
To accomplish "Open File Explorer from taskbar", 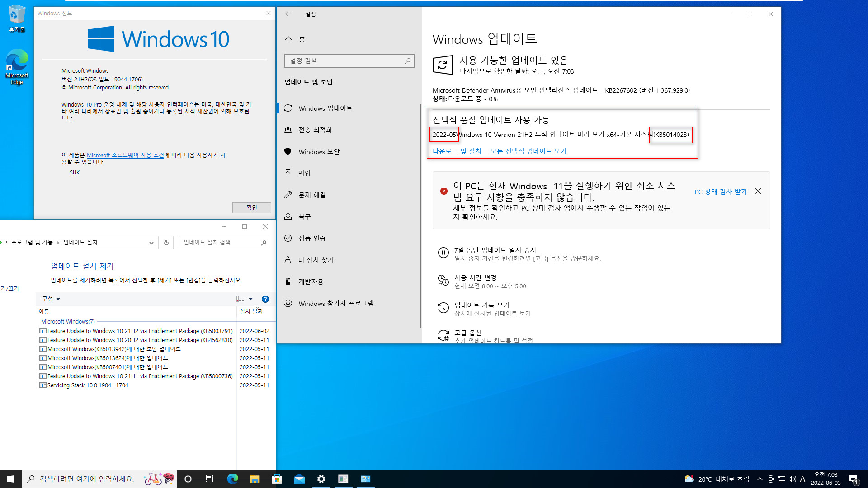I will pyautogui.click(x=255, y=479).
